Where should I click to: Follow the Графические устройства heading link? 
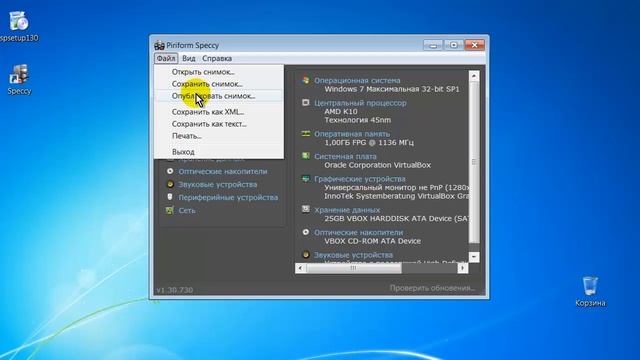pos(360,179)
